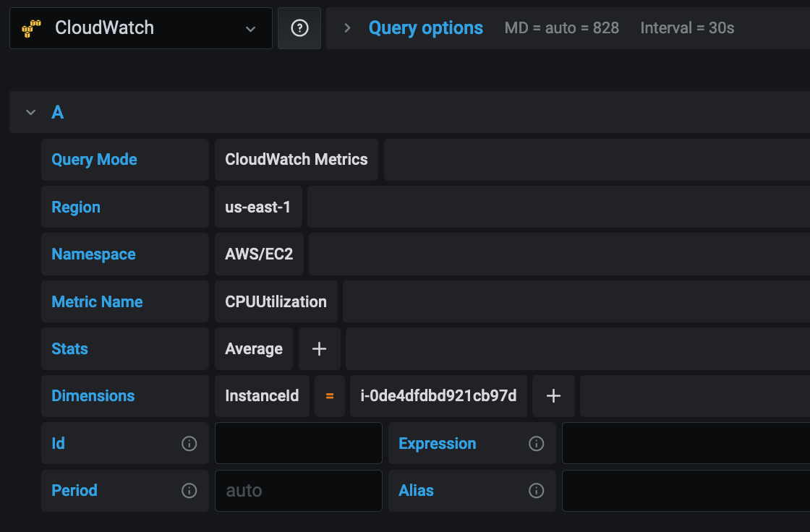Add another stat with the plus button
810x532 pixels.
319,348
